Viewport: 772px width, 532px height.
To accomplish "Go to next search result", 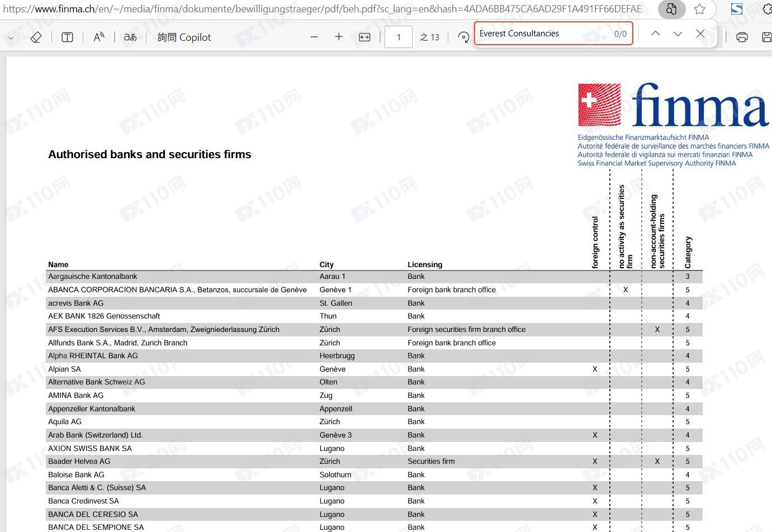I will coord(678,34).
